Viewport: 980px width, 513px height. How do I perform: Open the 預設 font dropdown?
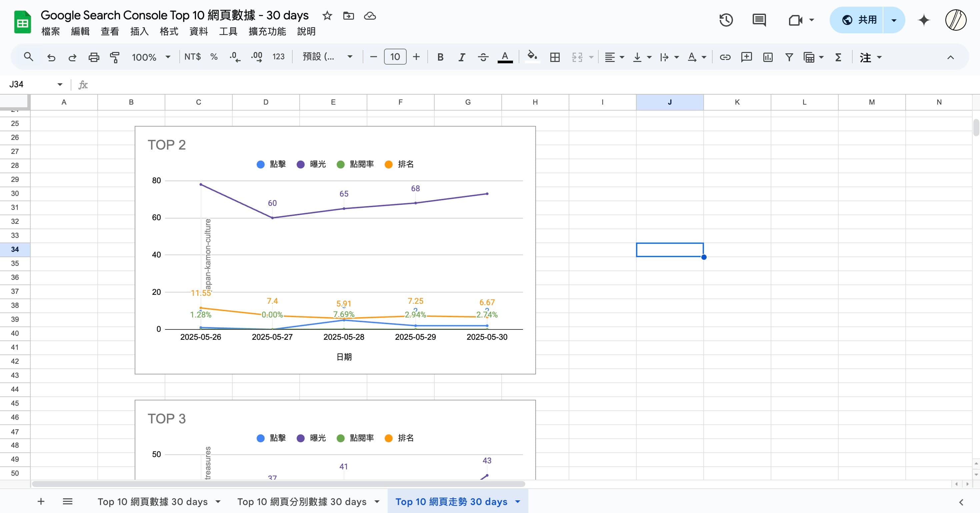pyautogui.click(x=327, y=57)
